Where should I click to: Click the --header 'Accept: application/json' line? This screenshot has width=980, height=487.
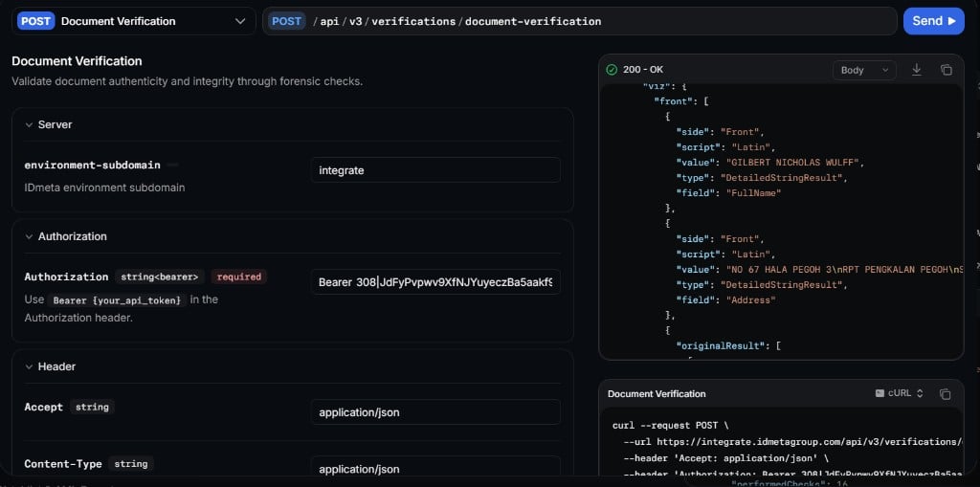tap(727, 457)
